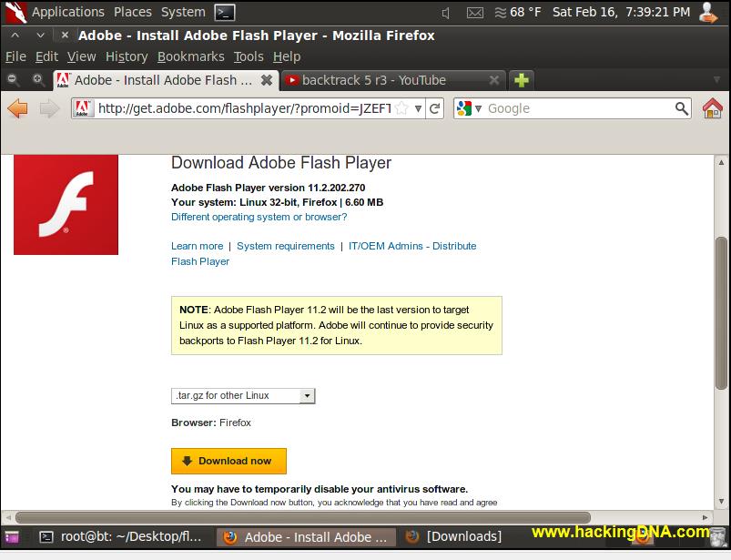
Task: Click the BackTrack dragon logo icon
Action: 15,12
